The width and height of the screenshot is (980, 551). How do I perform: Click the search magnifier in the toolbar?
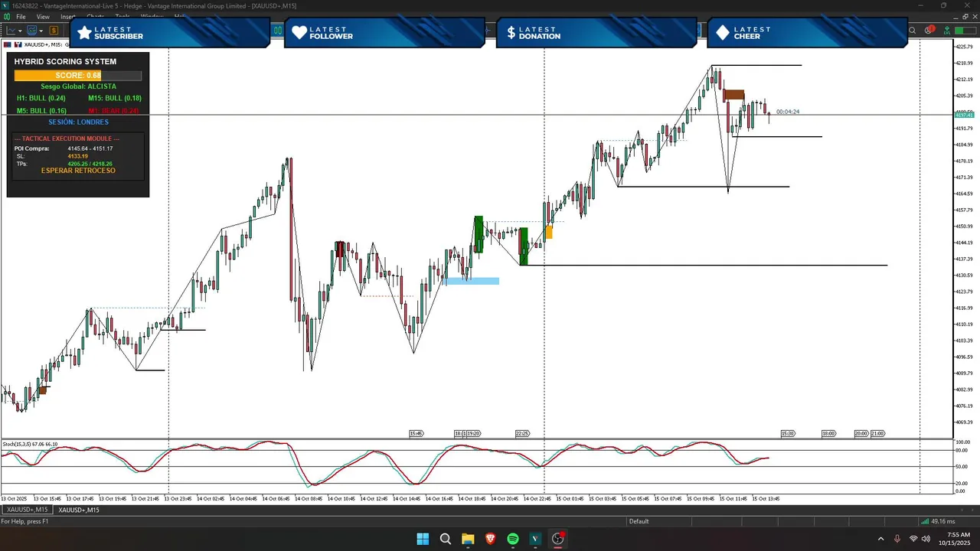click(x=912, y=31)
